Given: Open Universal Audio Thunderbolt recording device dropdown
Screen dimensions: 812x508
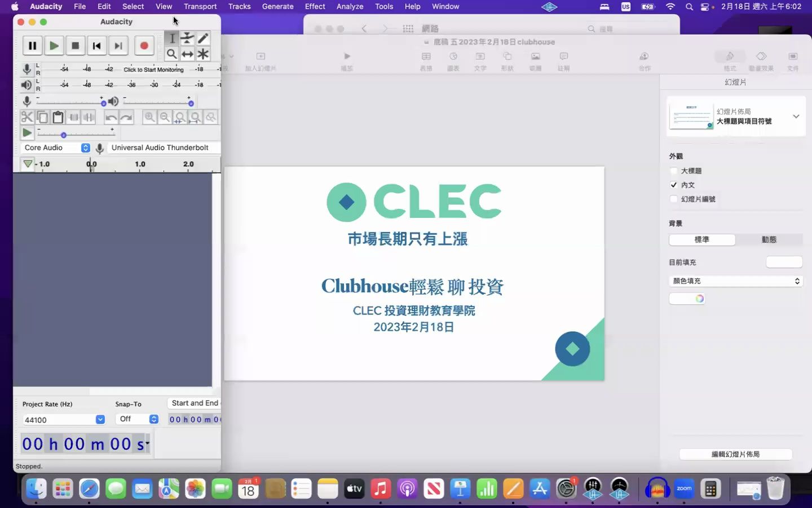Looking at the screenshot, I should (x=164, y=147).
